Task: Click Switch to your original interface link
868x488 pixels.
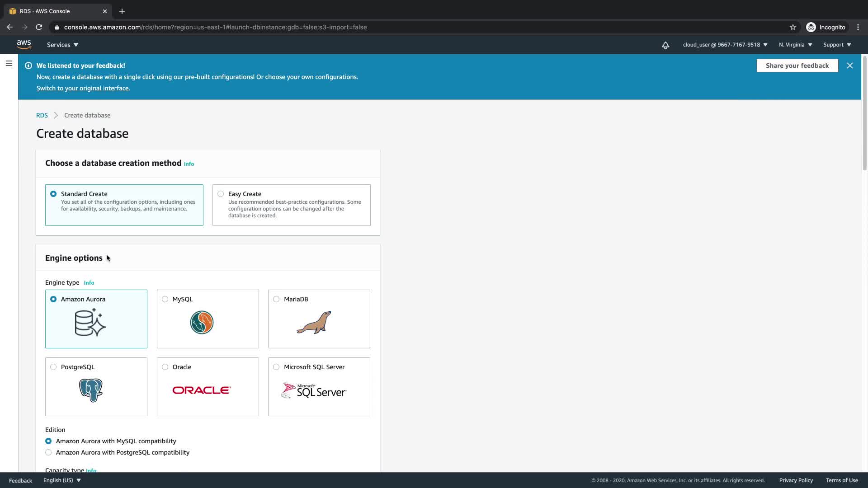Action: coord(83,88)
